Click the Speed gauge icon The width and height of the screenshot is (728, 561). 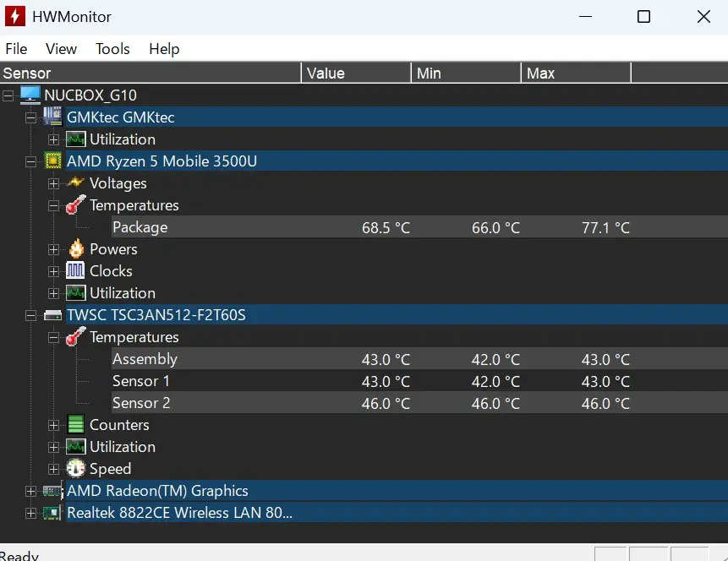[x=76, y=469]
